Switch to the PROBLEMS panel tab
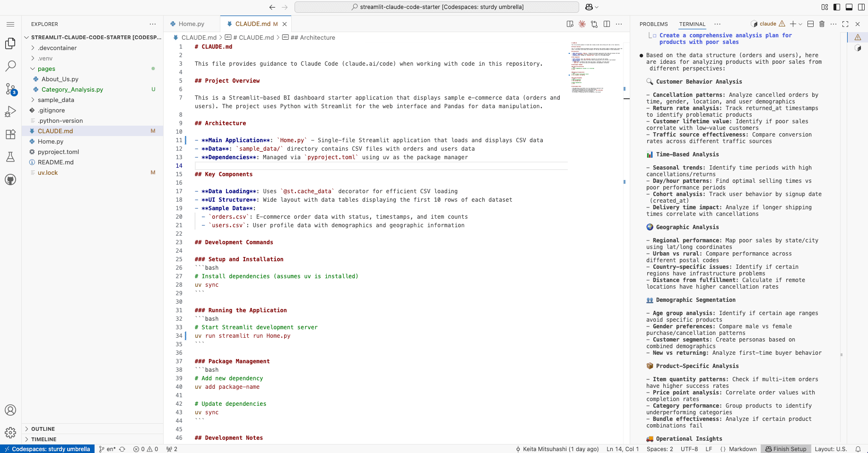Screen dimensions: 868x453 653,24
